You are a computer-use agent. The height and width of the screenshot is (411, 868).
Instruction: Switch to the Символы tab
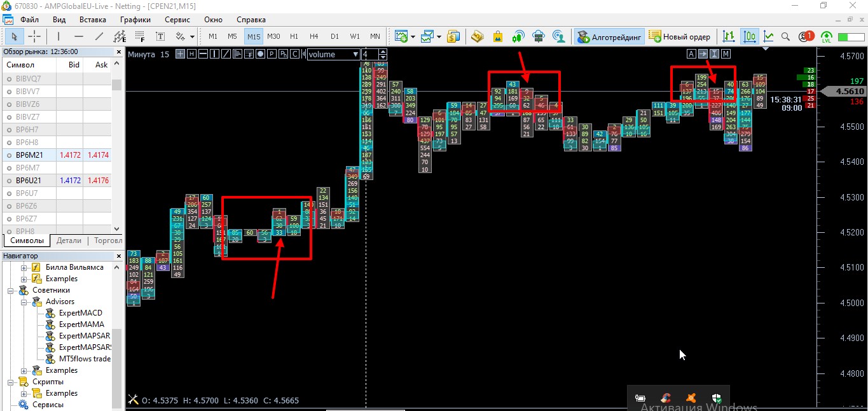[27, 240]
